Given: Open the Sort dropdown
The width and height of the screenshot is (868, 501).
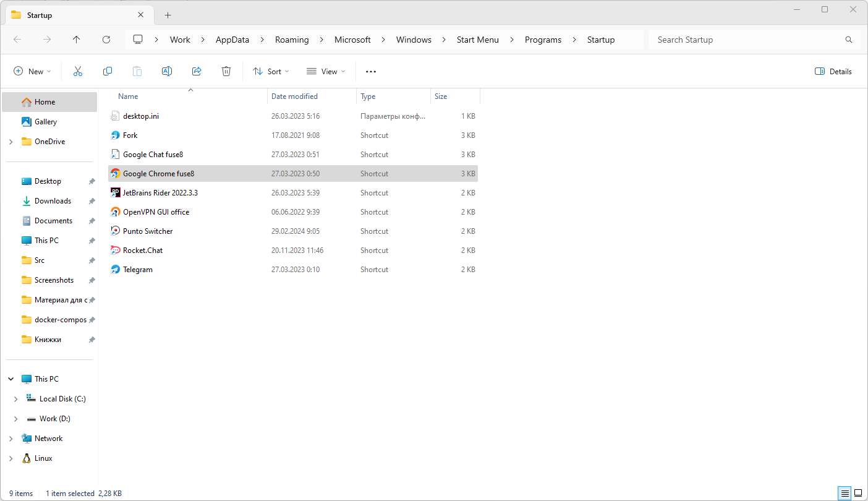Looking at the screenshot, I should point(271,72).
